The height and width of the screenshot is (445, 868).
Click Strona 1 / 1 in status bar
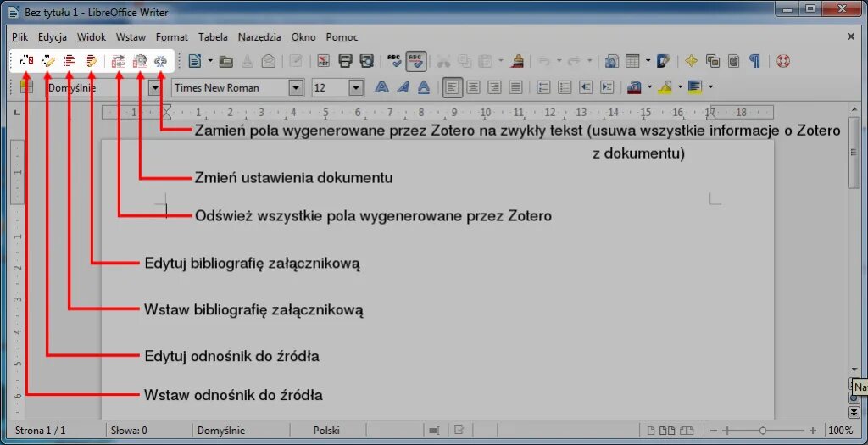(40, 430)
